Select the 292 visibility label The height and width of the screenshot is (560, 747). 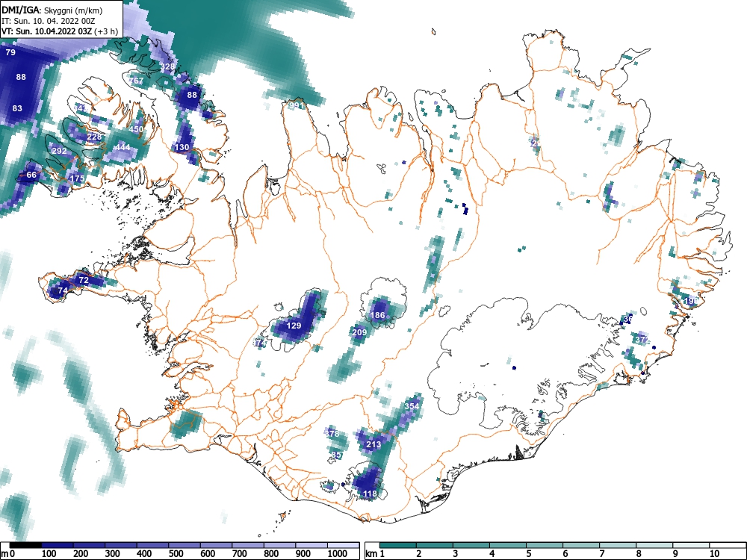pos(59,151)
